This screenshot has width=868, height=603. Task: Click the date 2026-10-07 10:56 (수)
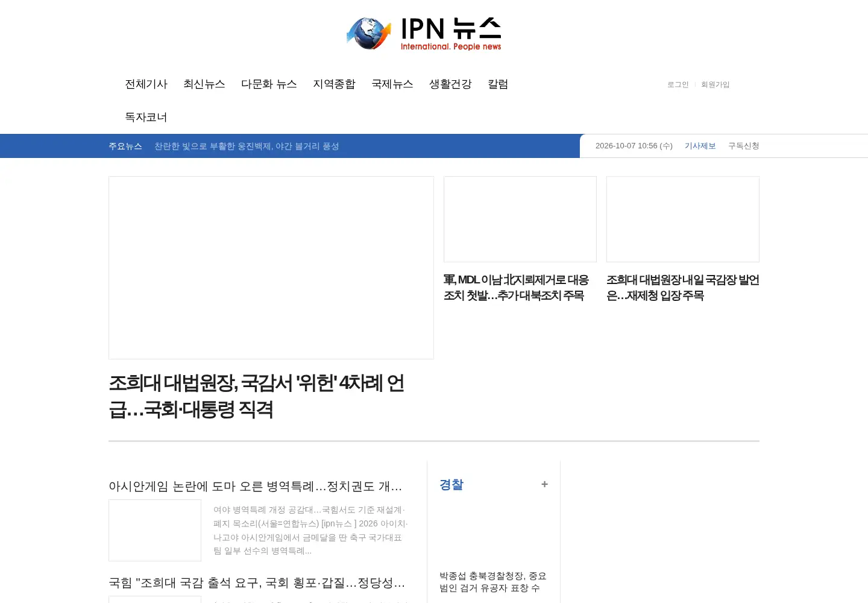[634, 146]
